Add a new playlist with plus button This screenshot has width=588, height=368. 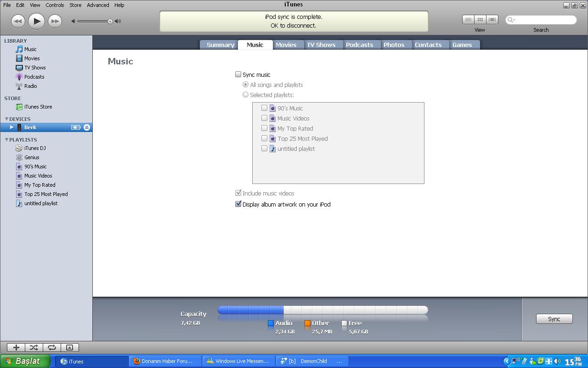coord(16,348)
